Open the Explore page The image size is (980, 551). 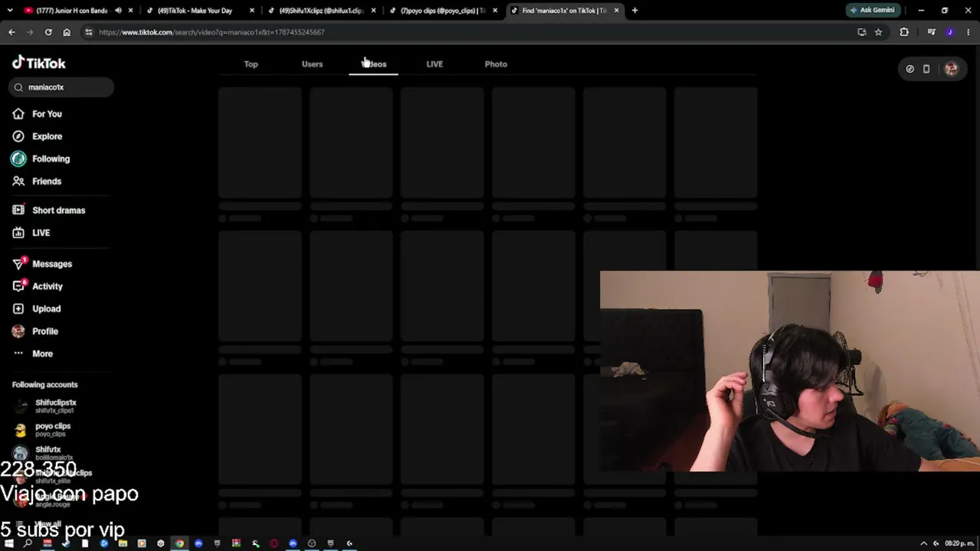coord(47,136)
